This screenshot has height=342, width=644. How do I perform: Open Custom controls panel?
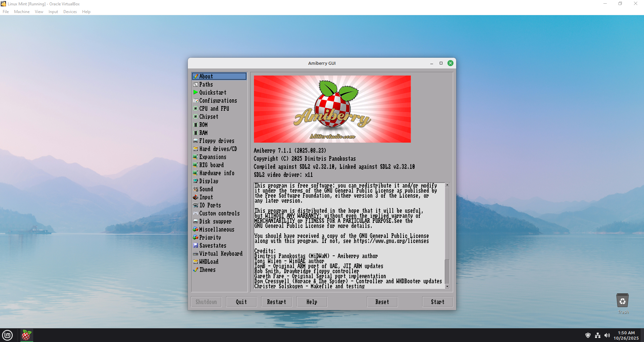(219, 213)
